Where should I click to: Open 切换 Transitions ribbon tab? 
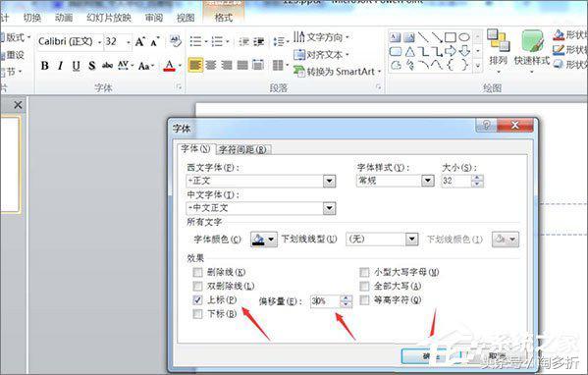click(31, 18)
